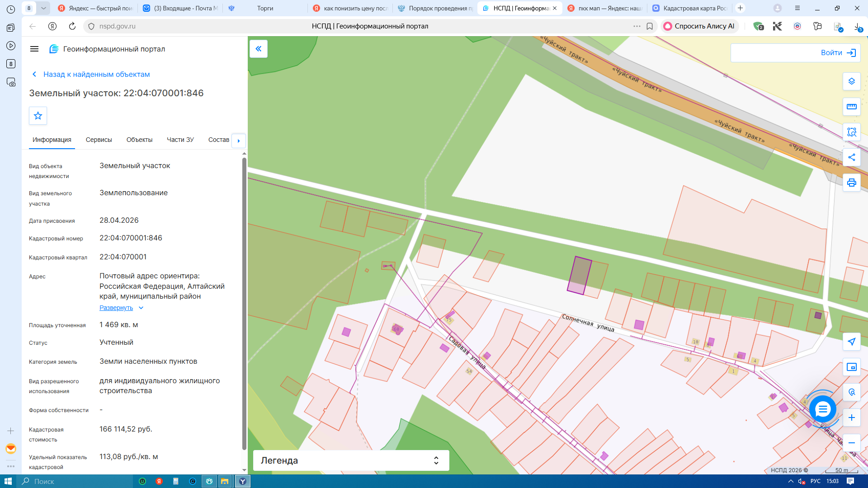Open the downloads icon in browser toolbar
Screen dimensions: 868x488
click(x=858, y=26)
